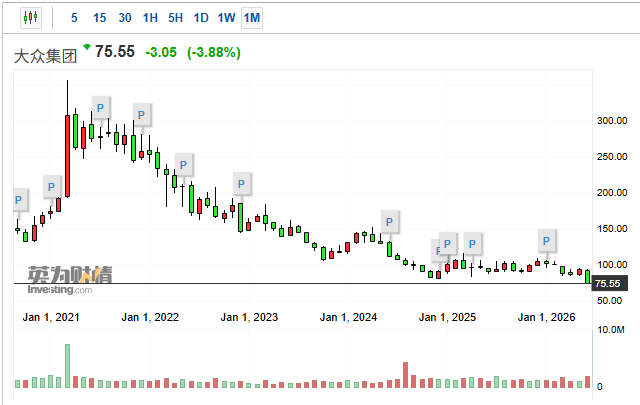
Task: Click the -3.05 price change value
Action: (x=161, y=52)
